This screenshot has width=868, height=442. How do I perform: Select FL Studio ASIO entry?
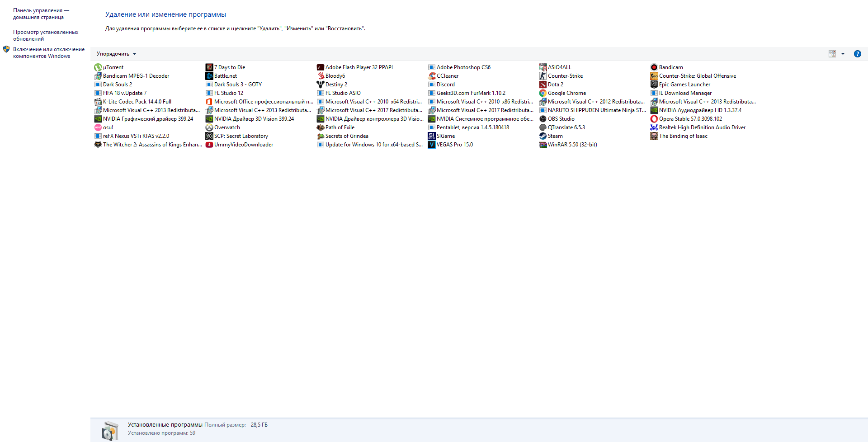pyautogui.click(x=339, y=93)
